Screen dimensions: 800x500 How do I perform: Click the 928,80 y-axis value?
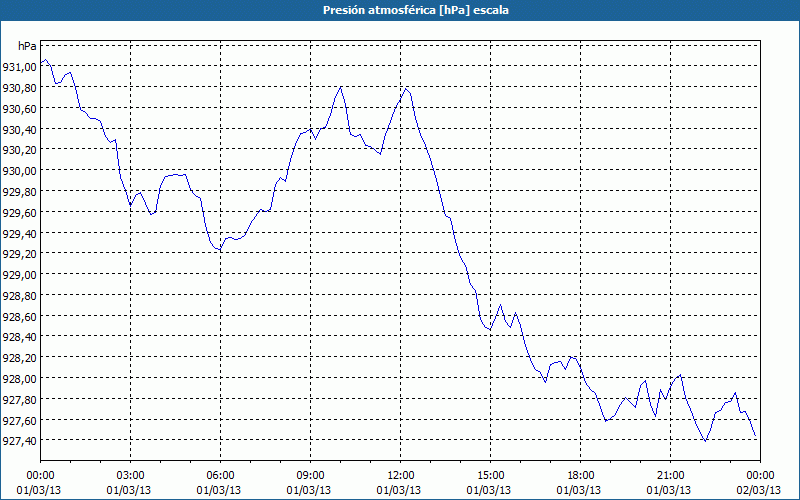[x=19, y=295]
